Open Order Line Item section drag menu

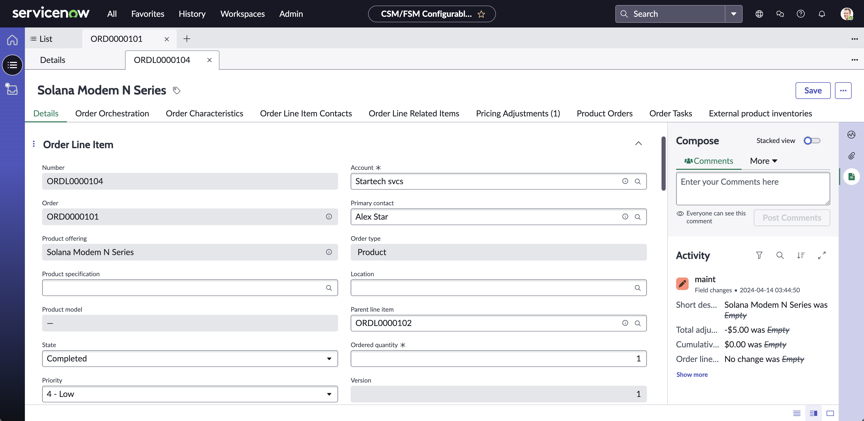click(x=34, y=144)
